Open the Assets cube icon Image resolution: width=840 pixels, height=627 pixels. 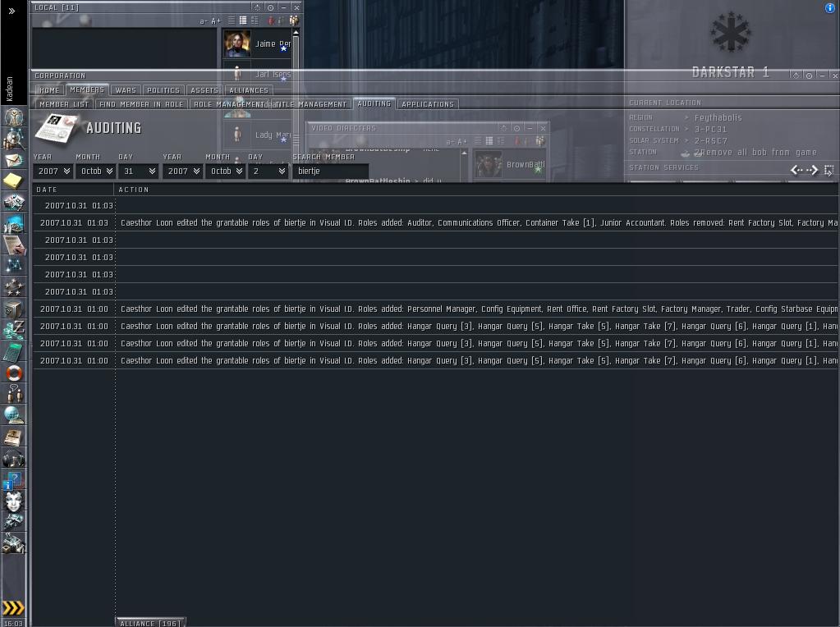coord(13,309)
